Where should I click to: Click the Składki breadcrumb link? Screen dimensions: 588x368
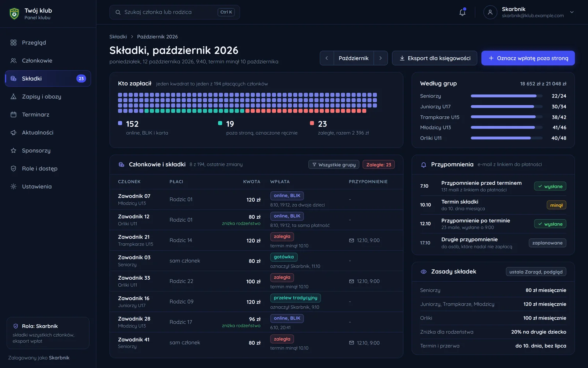click(x=118, y=37)
